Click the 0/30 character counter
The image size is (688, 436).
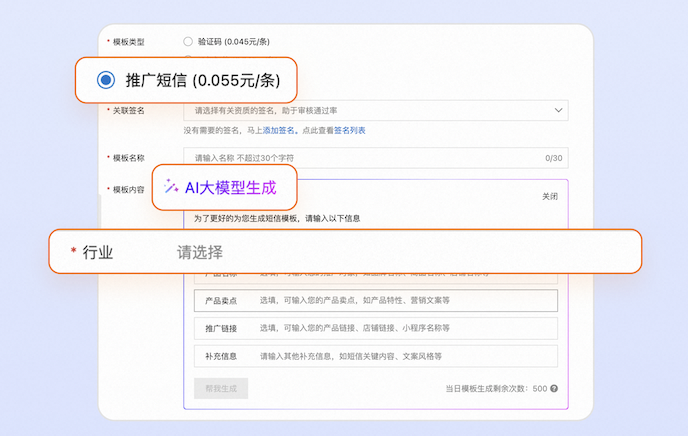[554, 158]
